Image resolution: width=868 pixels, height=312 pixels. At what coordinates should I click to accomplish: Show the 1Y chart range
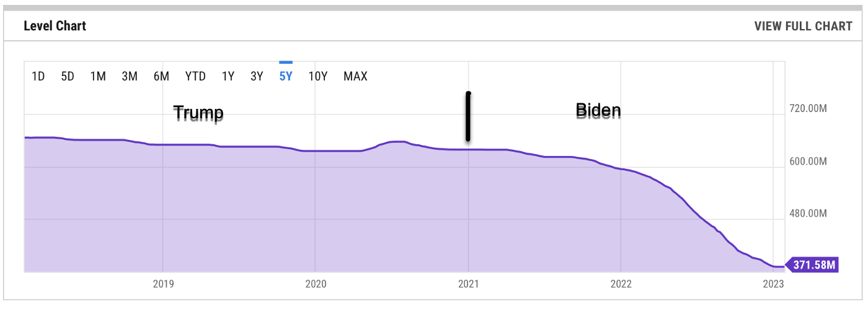[x=228, y=76]
